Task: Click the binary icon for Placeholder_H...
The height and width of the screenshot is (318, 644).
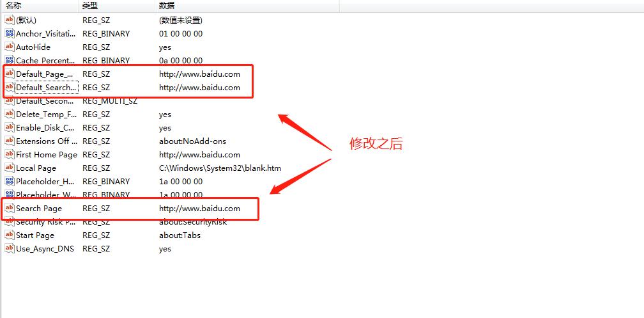Action: click(x=10, y=181)
